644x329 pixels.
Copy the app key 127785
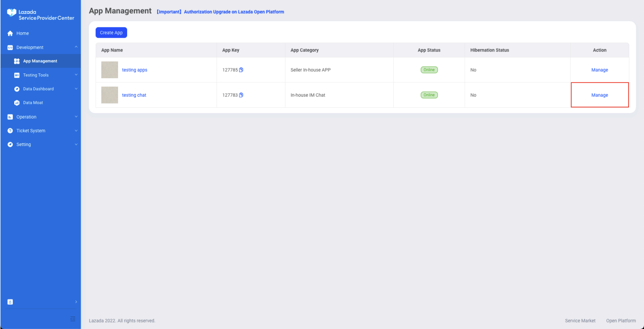[241, 70]
